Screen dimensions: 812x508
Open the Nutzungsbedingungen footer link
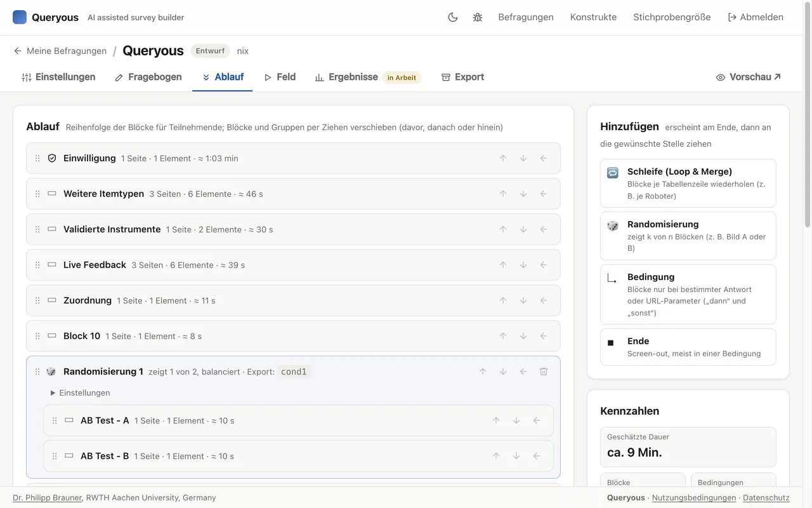[694, 498]
